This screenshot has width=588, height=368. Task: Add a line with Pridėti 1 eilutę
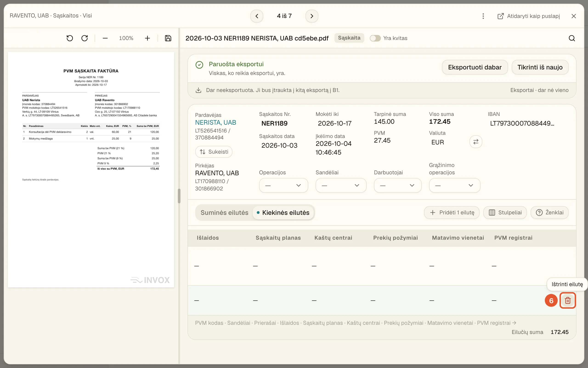(x=452, y=213)
